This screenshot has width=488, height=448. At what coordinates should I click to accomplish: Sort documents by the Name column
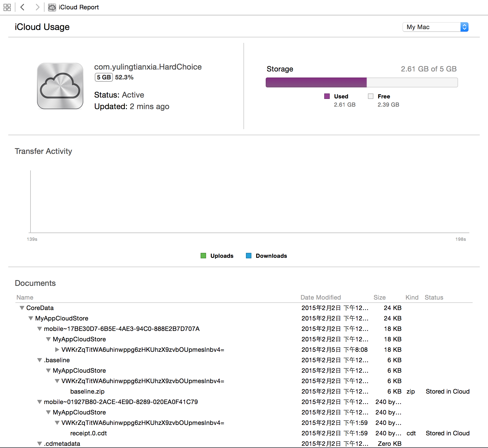click(25, 297)
